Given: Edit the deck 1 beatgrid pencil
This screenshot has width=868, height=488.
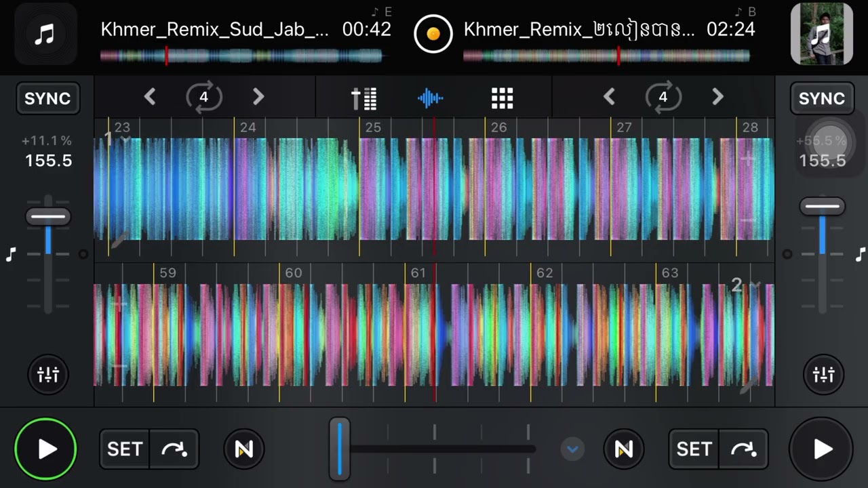Looking at the screenshot, I should click(119, 239).
